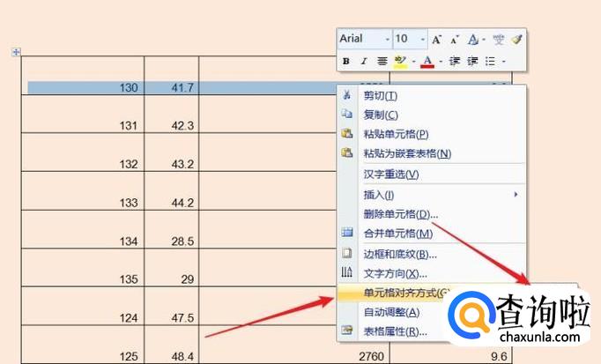Click the borders and shading icon
Image resolution: width=601 pixels, height=364 pixels.
click(347, 253)
